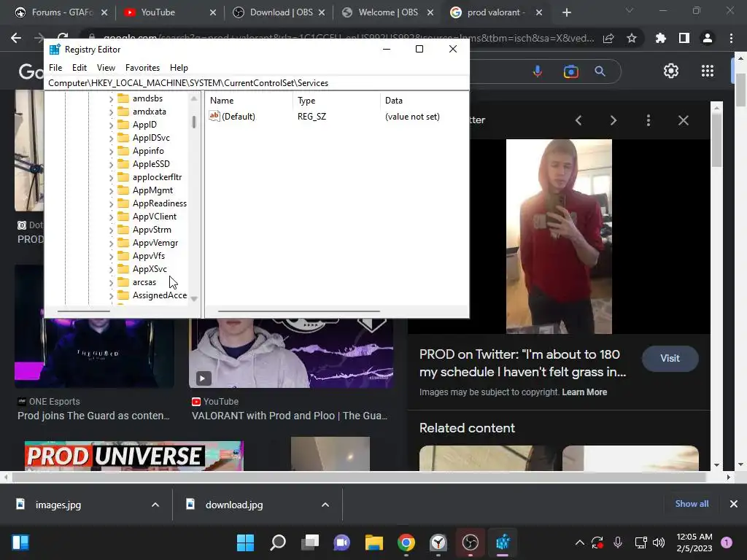Viewport: 747px width, 560px height.
Task: Click the Data column header
Action: (x=424, y=101)
